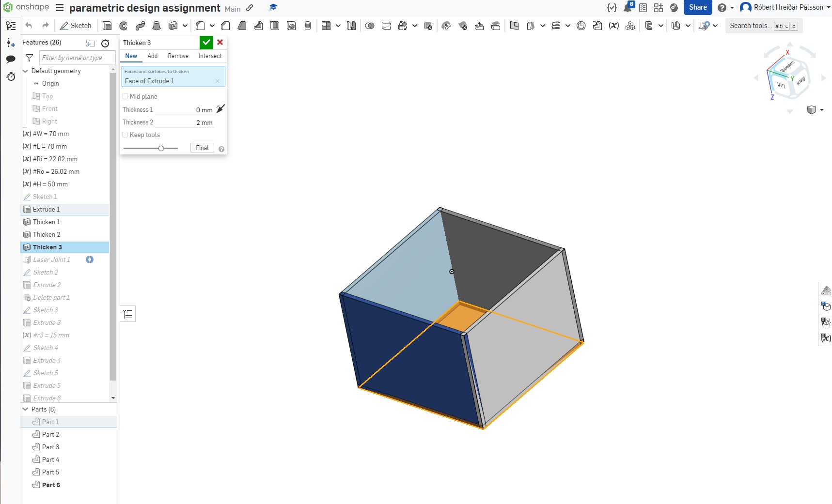Select the Revolve tool
The width and height of the screenshot is (832, 504).
tap(124, 26)
